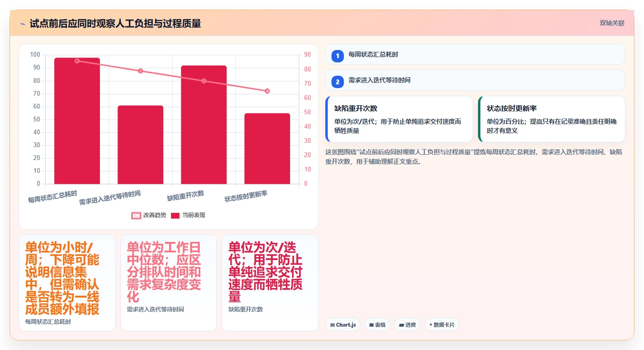This screenshot has height=350, width=644.
Task: Click the trend icon beside the header title
Action: 22,24
